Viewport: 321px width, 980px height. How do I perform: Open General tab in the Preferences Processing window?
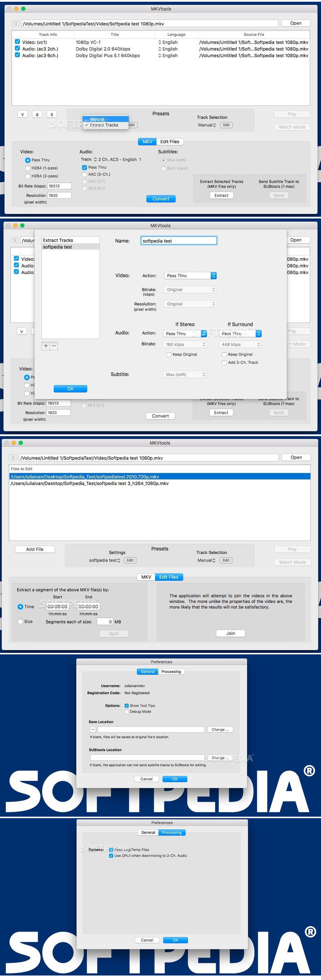point(148,832)
